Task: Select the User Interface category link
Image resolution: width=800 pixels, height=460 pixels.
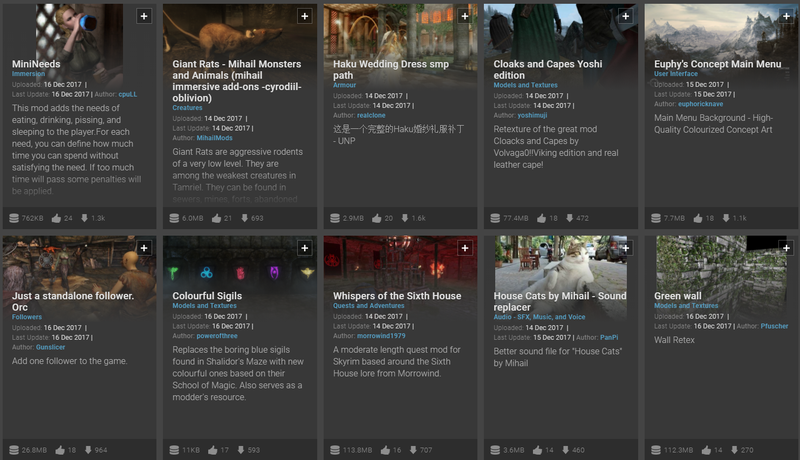Action: (x=676, y=73)
